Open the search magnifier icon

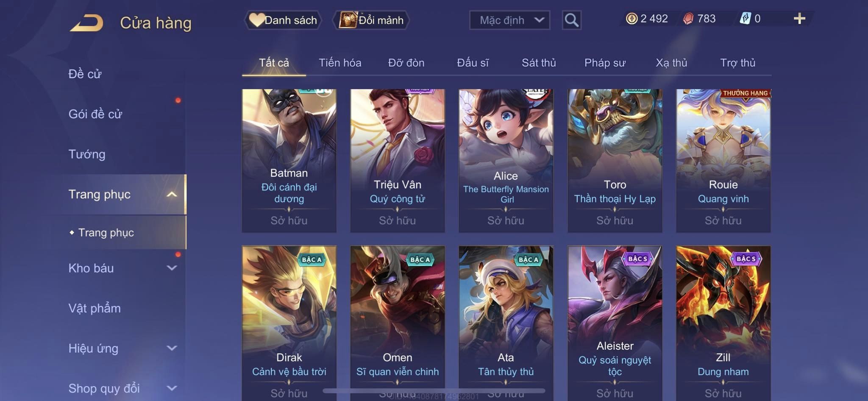tap(571, 20)
